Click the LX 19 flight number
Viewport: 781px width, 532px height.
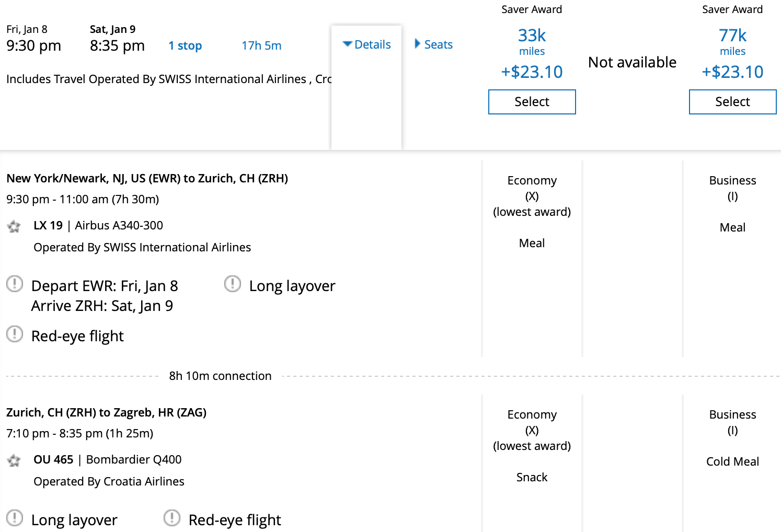click(x=48, y=226)
